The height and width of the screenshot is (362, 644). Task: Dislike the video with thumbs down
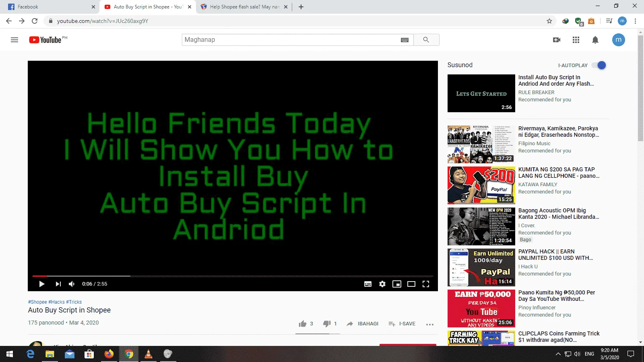(x=327, y=324)
